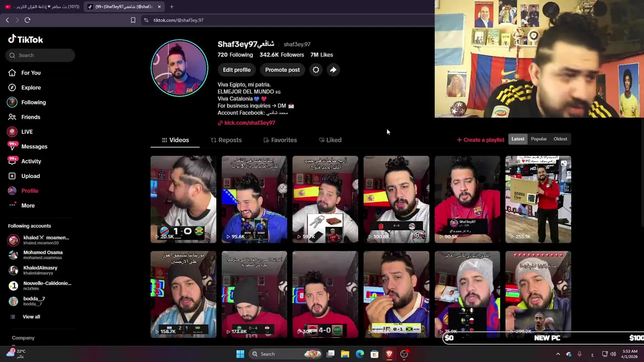Open the video with 90.5K views
644x362 pixels.
[x=467, y=199]
